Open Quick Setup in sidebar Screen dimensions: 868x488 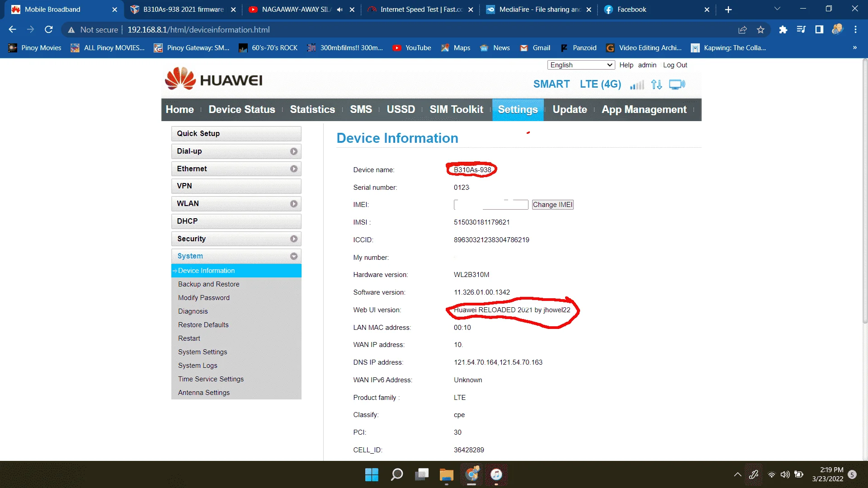[236, 134]
